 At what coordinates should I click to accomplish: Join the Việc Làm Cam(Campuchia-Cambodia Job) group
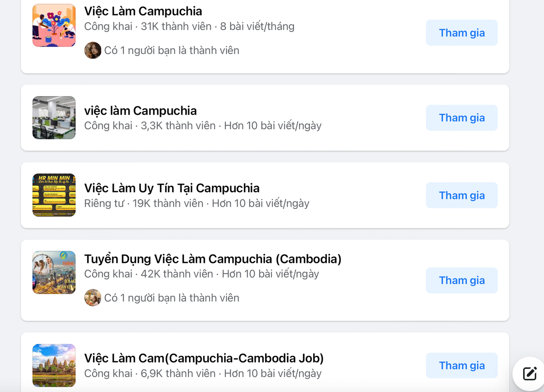coord(461,365)
